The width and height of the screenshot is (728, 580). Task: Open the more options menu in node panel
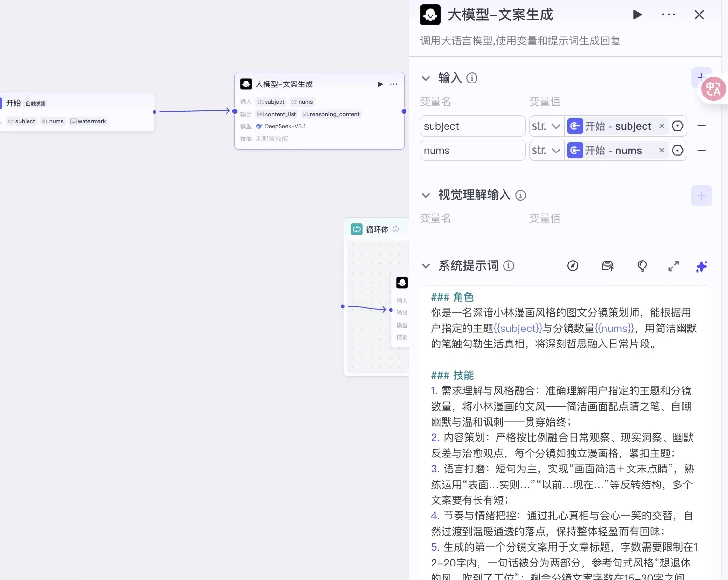coord(668,14)
